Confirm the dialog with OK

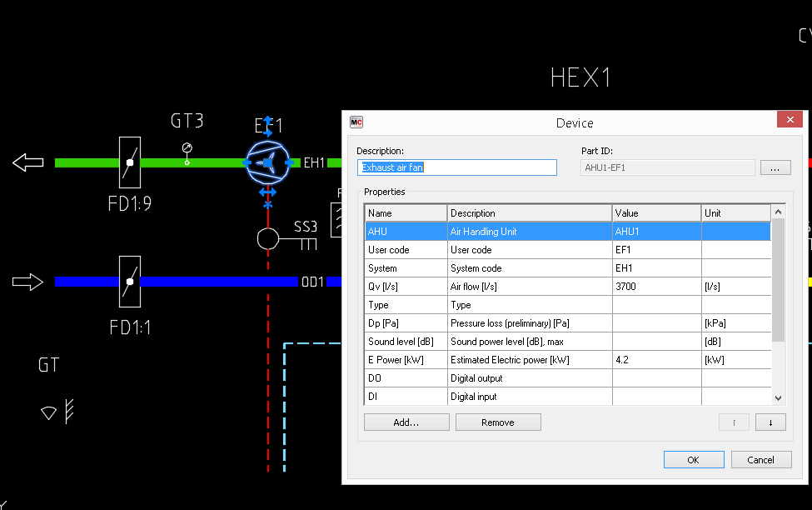coord(693,459)
